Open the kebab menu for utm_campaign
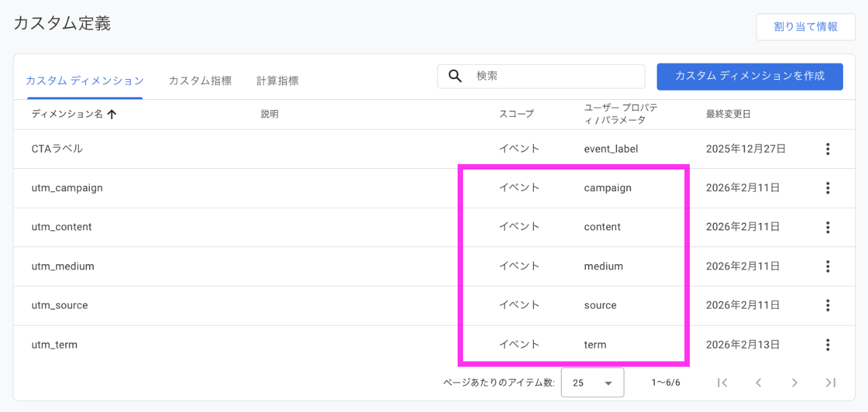The width and height of the screenshot is (868, 412). point(828,188)
